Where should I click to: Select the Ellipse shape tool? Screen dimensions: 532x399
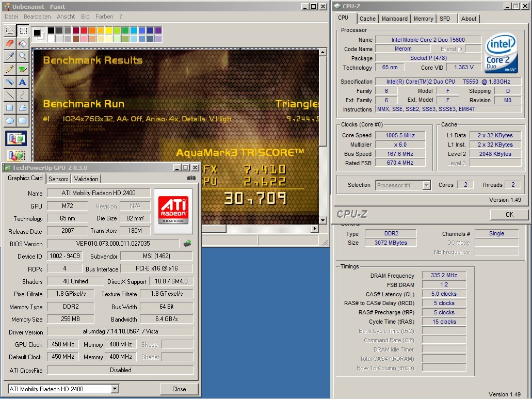10,121
